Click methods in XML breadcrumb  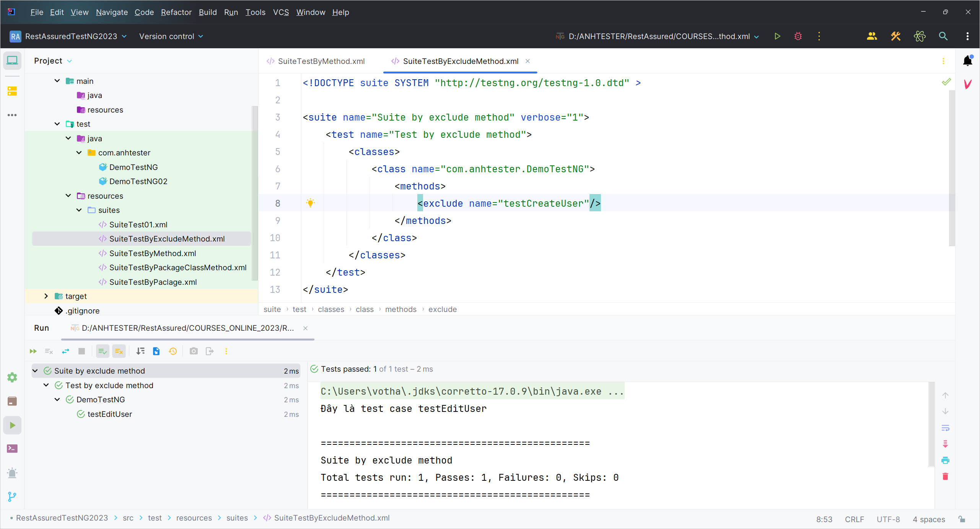coord(401,309)
